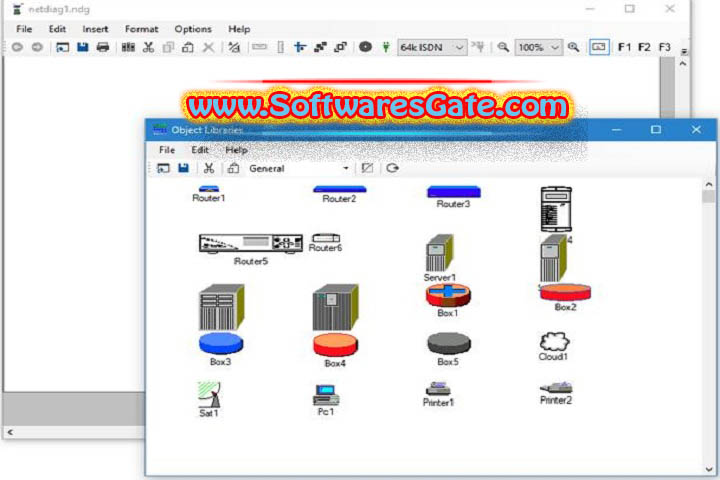The width and height of the screenshot is (720, 480).
Task: Expand the toolbar overflow chevron
Action: pos(684,51)
